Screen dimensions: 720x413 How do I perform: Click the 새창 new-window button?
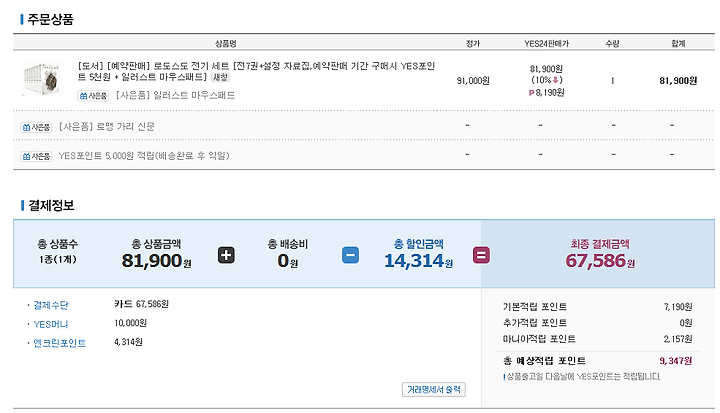pos(219,77)
